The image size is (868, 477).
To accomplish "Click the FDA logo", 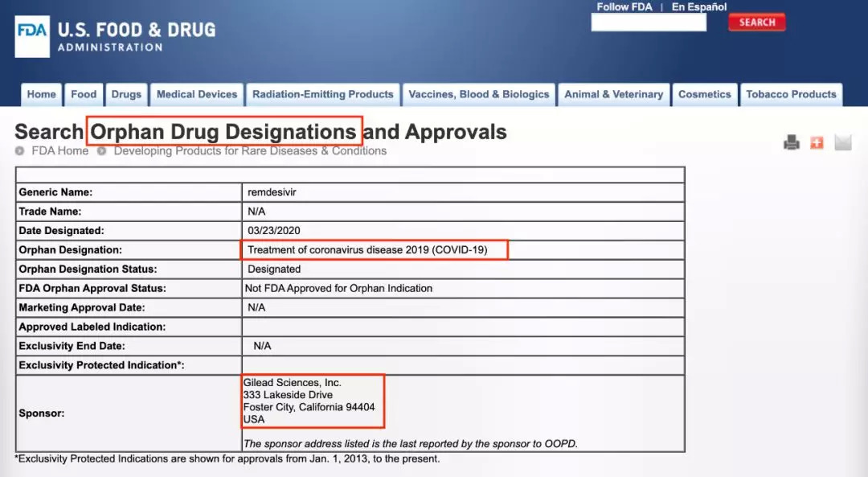I will coord(32,36).
